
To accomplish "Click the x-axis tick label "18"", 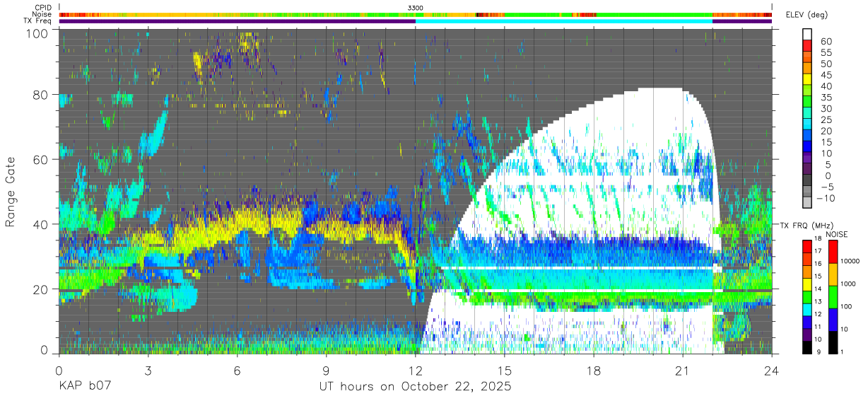I will [594, 370].
